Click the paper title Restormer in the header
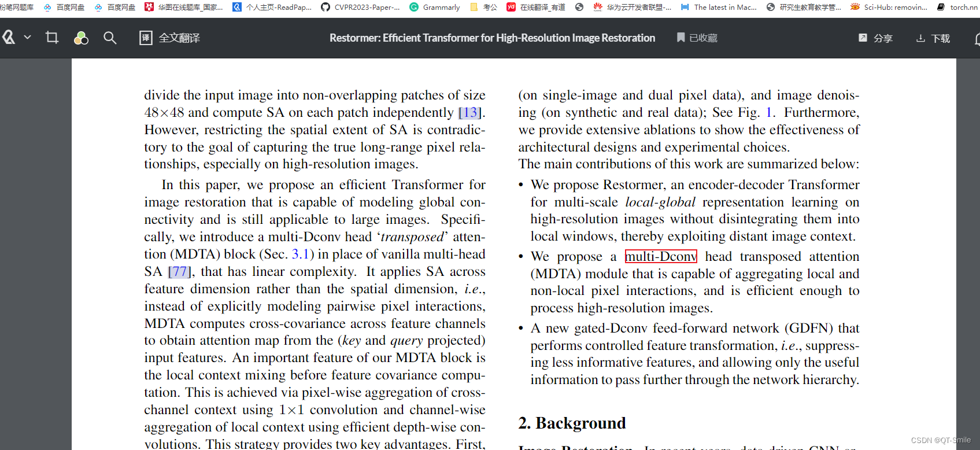This screenshot has width=980, height=450. [492, 38]
